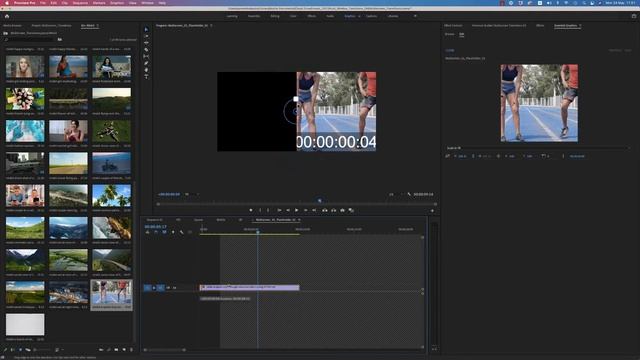Open the Window menu
The image size is (640, 360).
pyautogui.click(x=147, y=3)
